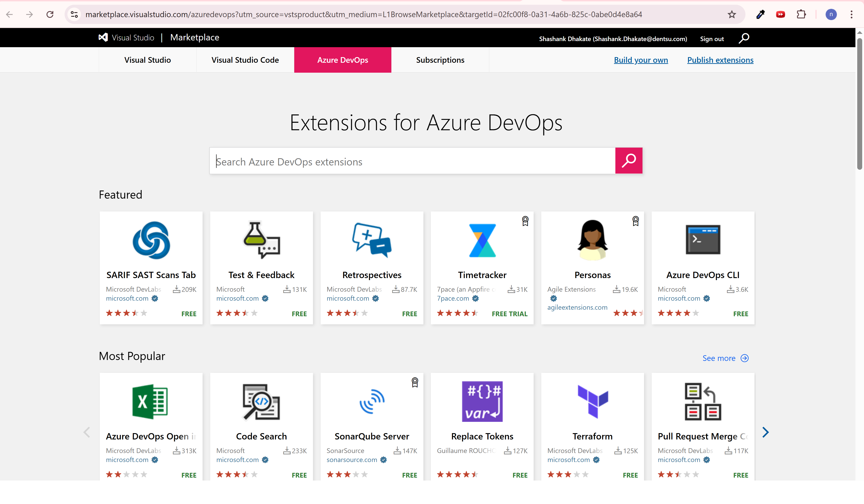The height and width of the screenshot is (504, 864).
Task: Open the Subscriptions tab
Action: point(440,60)
